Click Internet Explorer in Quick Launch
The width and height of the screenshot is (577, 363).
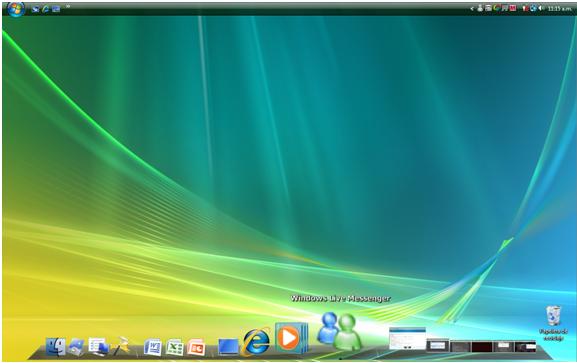coord(46,9)
